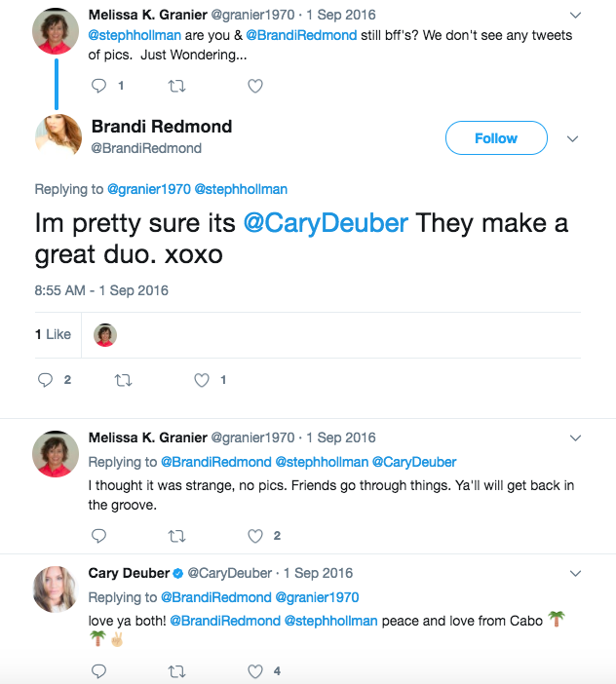The width and height of the screenshot is (616, 684).
Task: Expand options menu on Melissa's top tweet
Action: [575, 16]
